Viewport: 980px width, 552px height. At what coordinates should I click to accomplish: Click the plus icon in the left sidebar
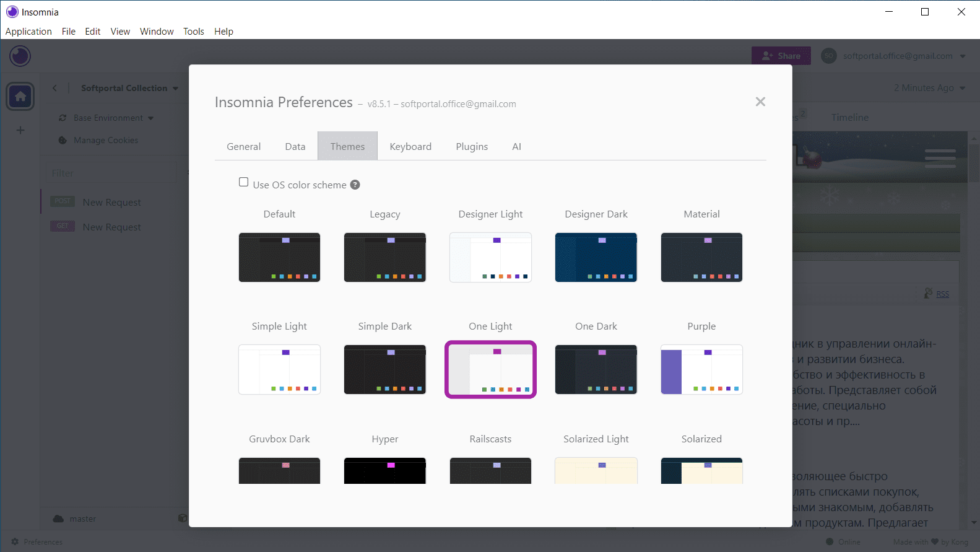click(20, 130)
